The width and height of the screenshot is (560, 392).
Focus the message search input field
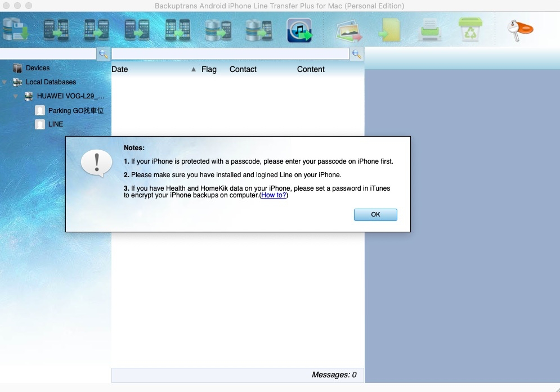[x=230, y=54]
